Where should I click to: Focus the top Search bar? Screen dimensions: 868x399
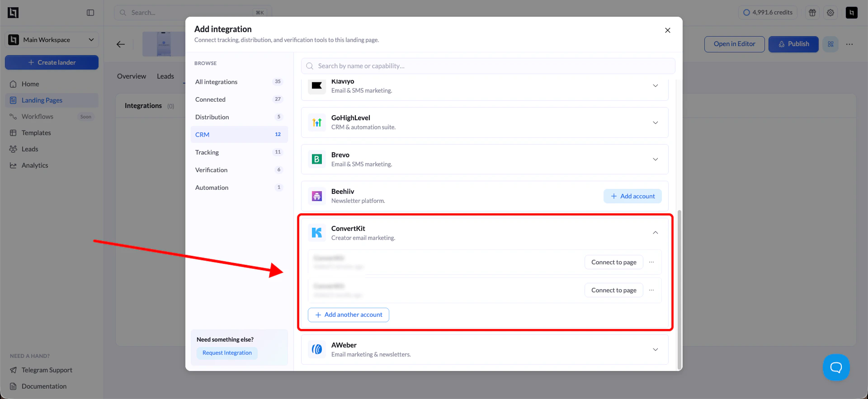(193, 13)
